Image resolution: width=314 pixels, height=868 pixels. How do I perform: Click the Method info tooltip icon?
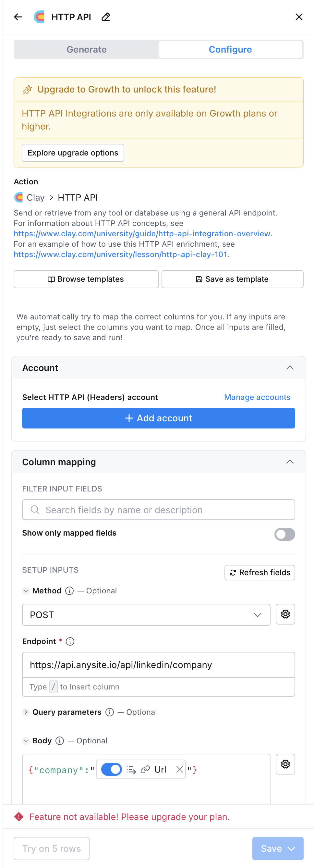point(69,590)
